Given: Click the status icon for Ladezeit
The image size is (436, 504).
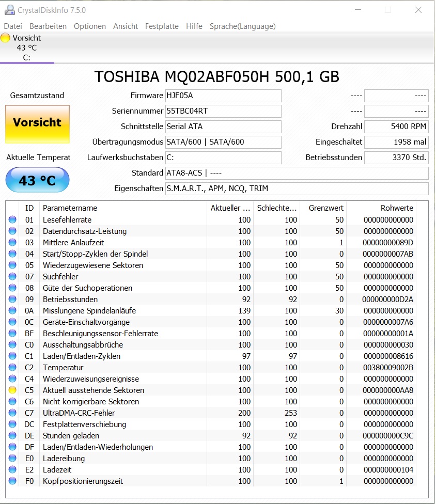Looking at the screenshot, I should [x=12, y=469].
